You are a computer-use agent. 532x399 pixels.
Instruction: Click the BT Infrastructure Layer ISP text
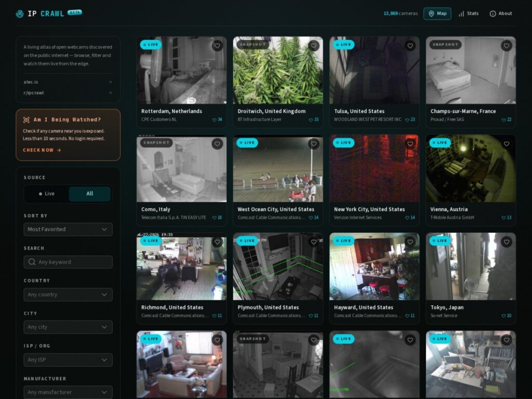[x=260, y=119]
